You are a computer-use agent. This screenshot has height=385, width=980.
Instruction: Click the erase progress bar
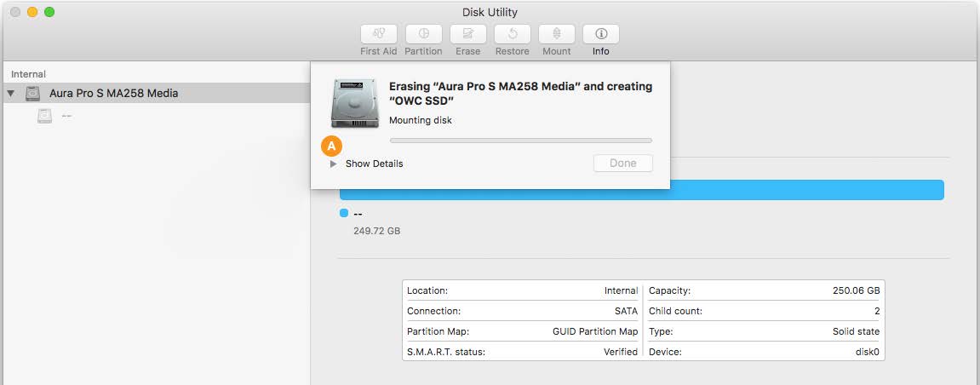coord(520,141)
